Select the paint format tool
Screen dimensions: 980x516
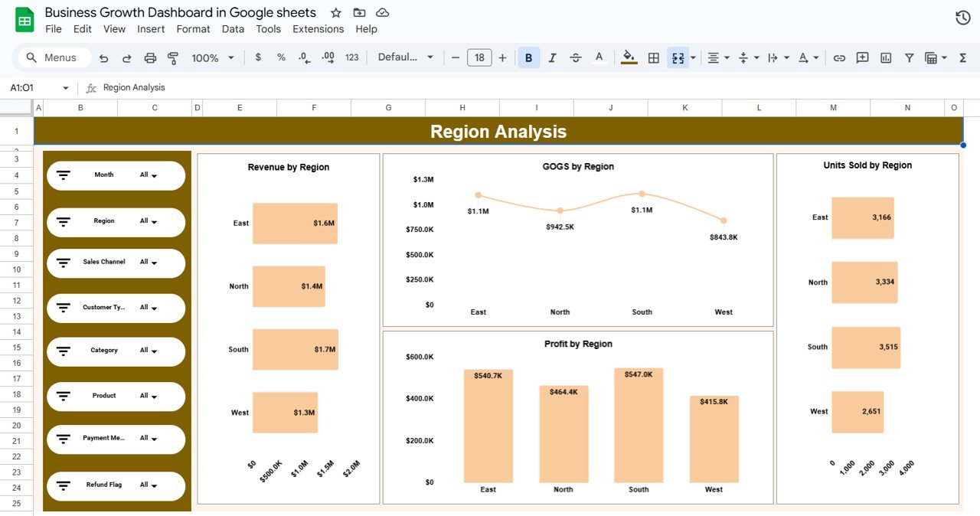(x=173, y=57)
